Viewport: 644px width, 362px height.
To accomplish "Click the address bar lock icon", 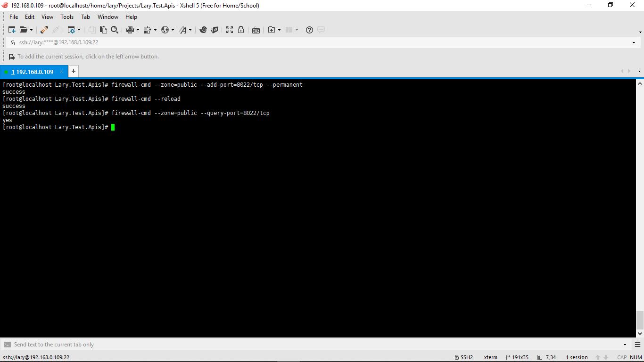I will pos(13,42).
